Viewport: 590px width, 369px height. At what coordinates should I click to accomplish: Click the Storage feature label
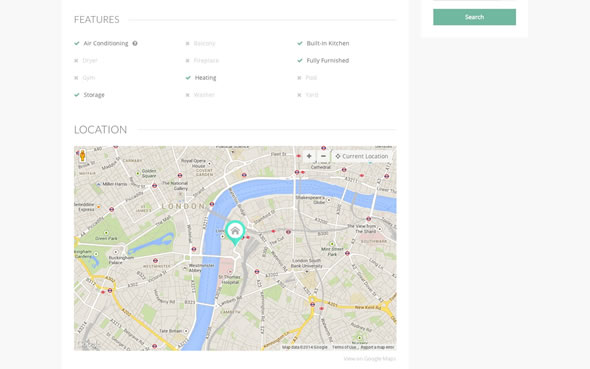94,95
